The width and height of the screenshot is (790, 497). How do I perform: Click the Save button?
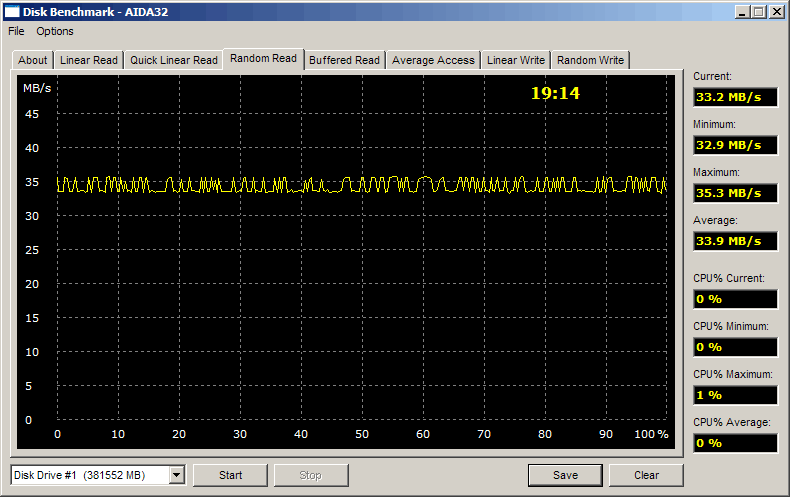coord(565,475)
